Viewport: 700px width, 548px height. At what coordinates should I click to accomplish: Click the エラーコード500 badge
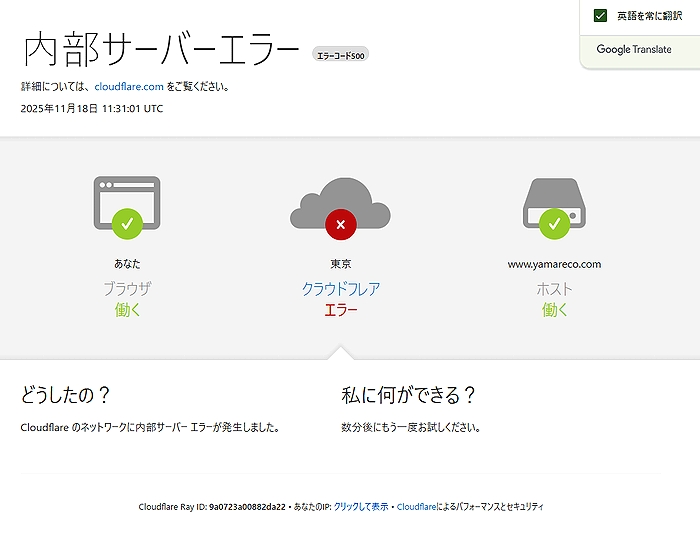click(341, 55)
